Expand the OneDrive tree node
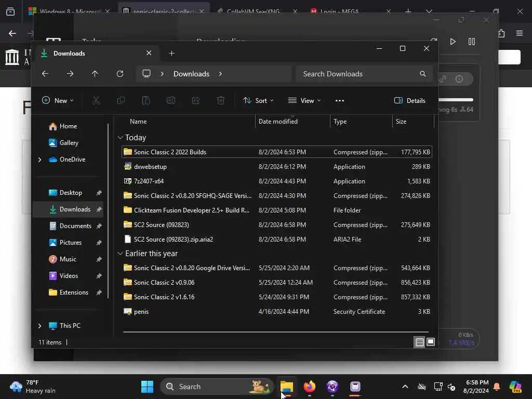Viewport: 532px width, 399px height. [39, 159]
